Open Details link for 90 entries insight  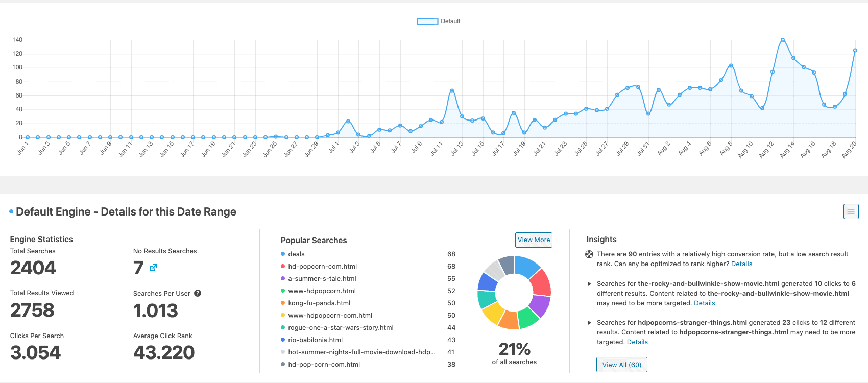coord(741,264)
